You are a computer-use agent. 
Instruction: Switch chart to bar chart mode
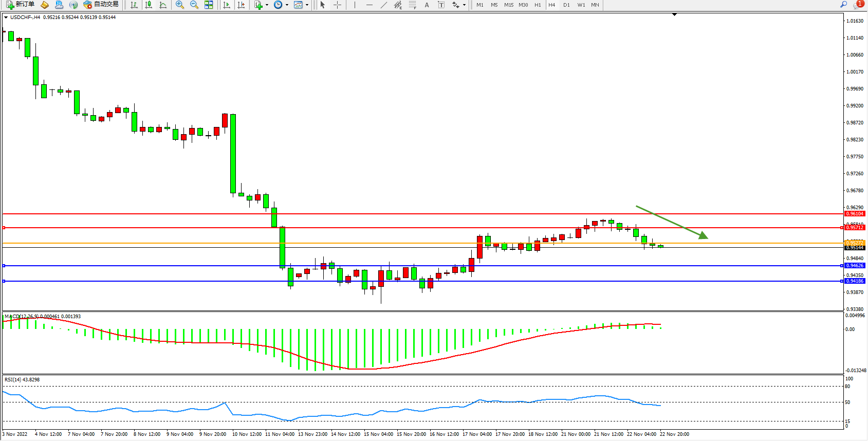(134, 5)
